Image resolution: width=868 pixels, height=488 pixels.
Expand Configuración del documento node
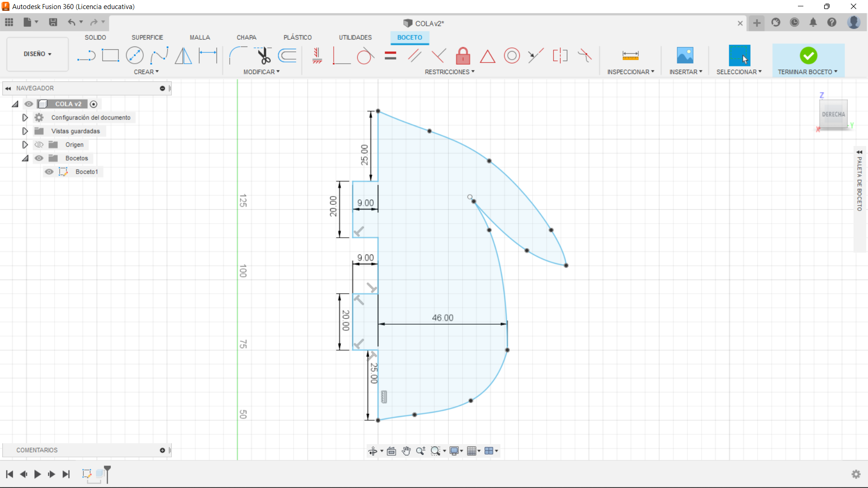pyautogui.click(x=25, y=117)
